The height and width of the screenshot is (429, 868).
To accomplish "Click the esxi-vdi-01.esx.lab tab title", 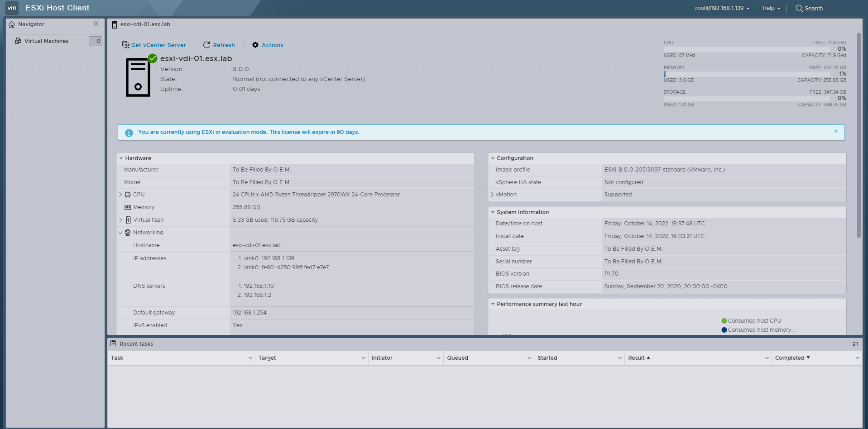I will pos(145,24).
